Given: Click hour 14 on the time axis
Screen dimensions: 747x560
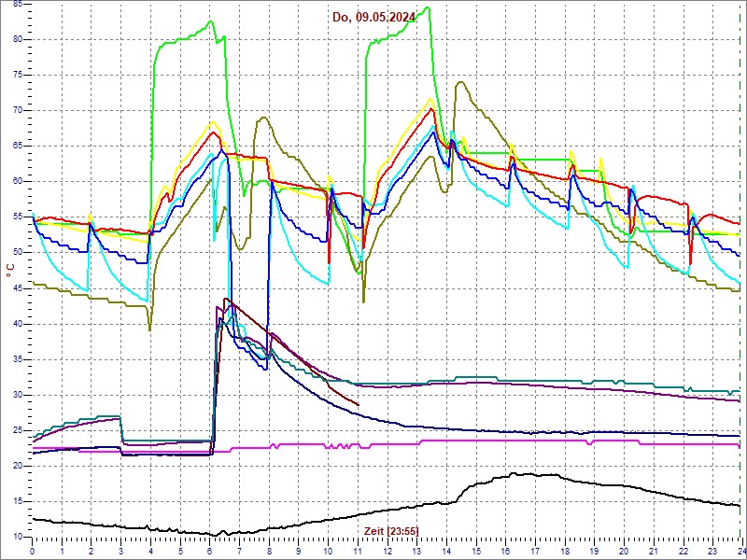Looking at the screenshot, I should coord(447,551).
